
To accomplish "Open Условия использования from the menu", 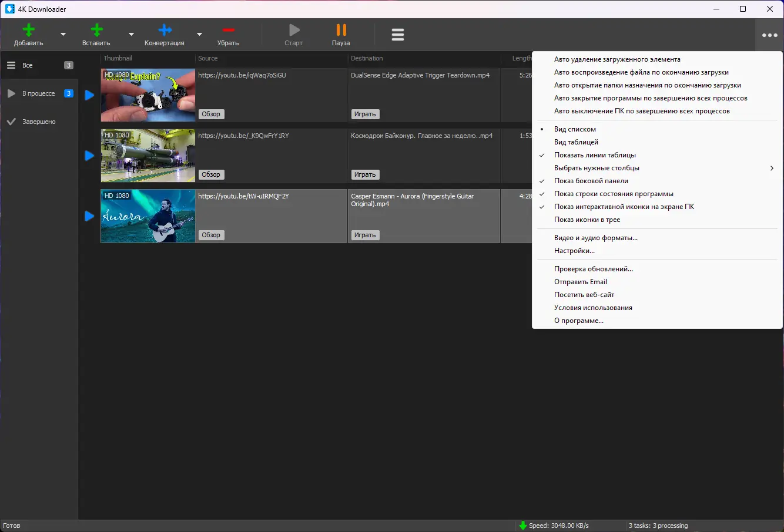I will coord(657,308).
